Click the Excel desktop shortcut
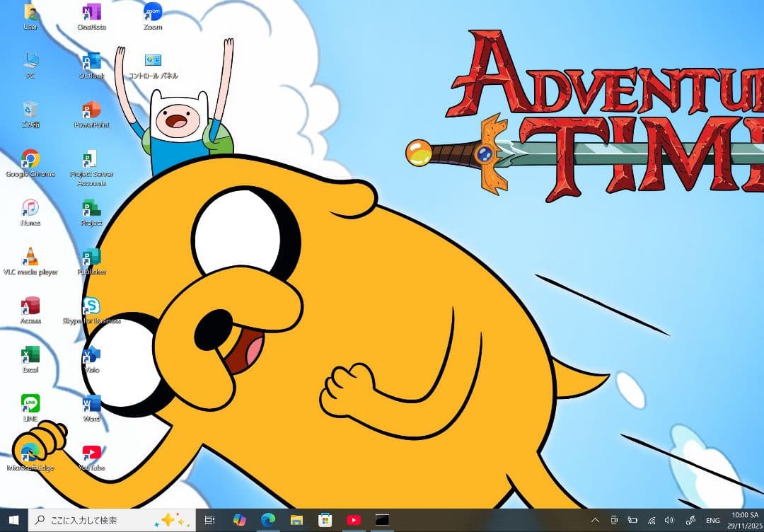 pos(30,354)
